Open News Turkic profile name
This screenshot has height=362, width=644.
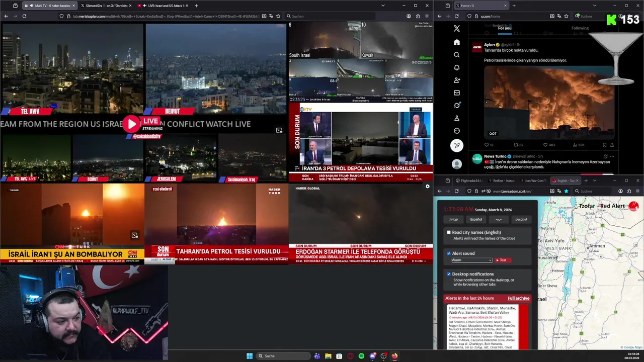point(496,156)
